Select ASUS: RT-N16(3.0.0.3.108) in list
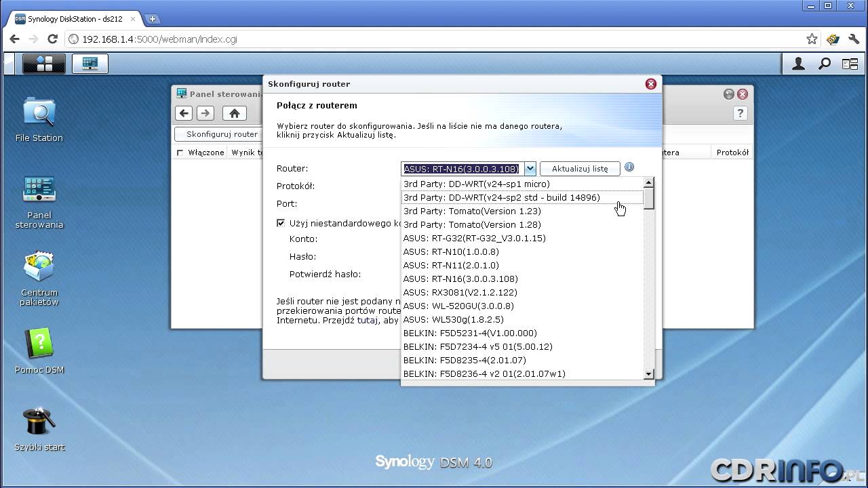This screenshot has width=868, height=488. pyautogui.click(x=521, y=279)
